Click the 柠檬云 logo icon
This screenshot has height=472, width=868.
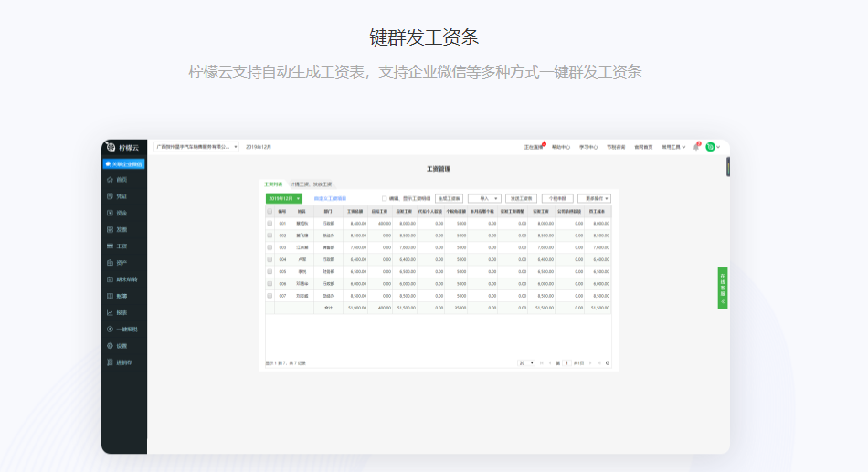111,147
